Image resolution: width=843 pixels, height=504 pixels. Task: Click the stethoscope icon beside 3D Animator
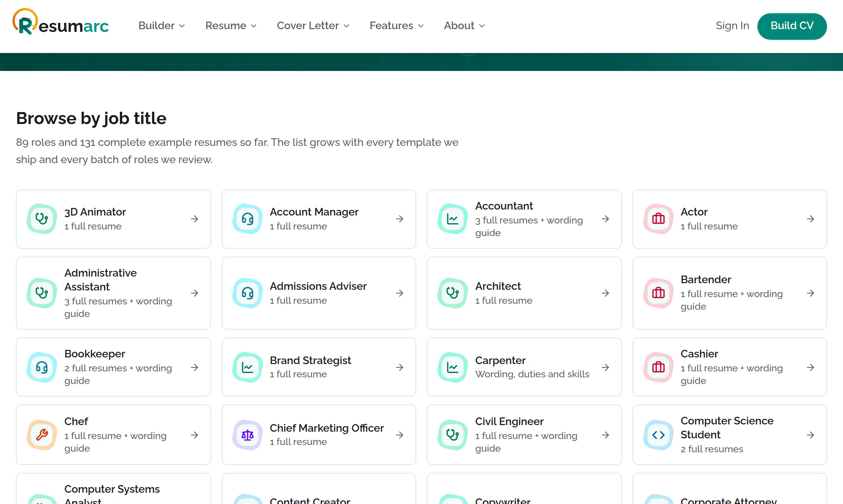point(42,219)
